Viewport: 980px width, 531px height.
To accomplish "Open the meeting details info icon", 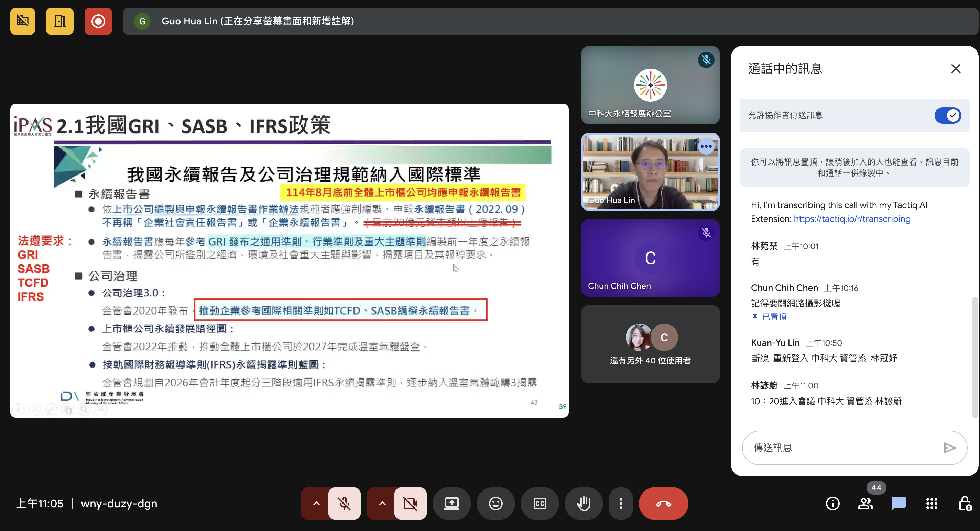I will (x=832, y=504).
